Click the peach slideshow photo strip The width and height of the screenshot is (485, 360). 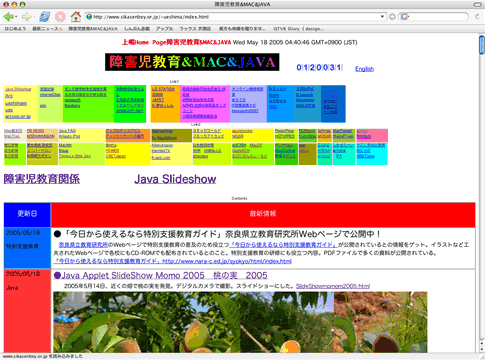coord(240,322)
